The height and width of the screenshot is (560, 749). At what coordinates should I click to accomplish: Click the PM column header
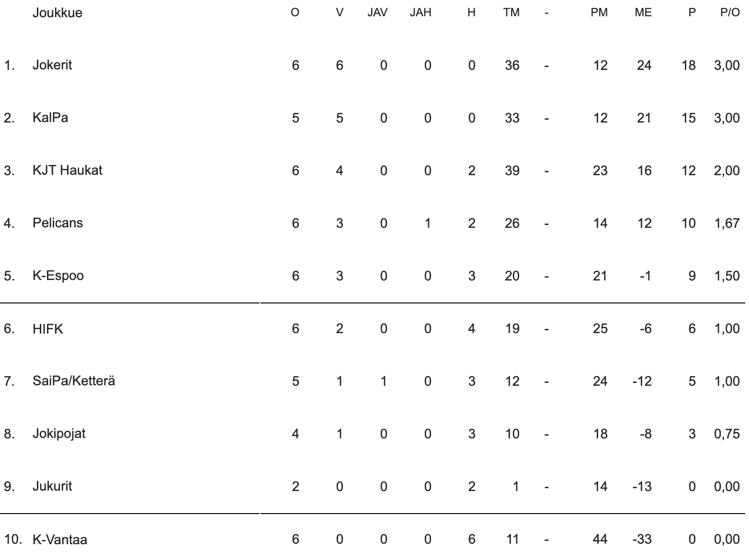pos(599,13)
